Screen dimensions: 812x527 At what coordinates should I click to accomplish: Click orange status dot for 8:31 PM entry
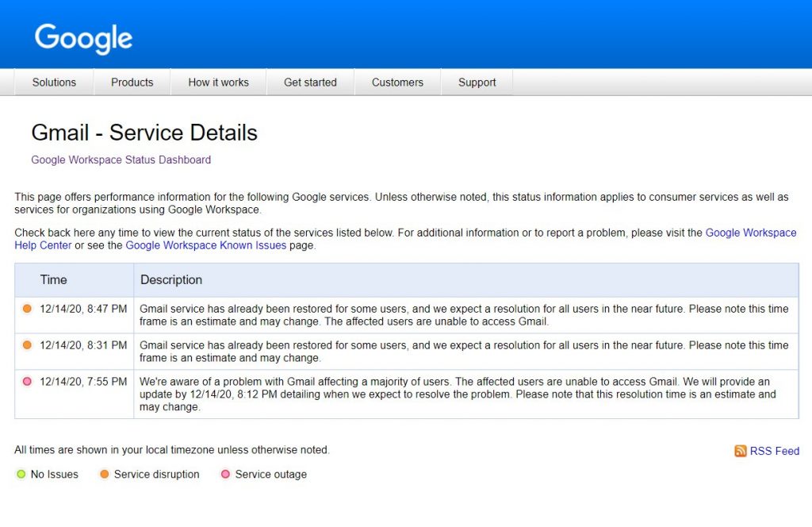(27, 345)
